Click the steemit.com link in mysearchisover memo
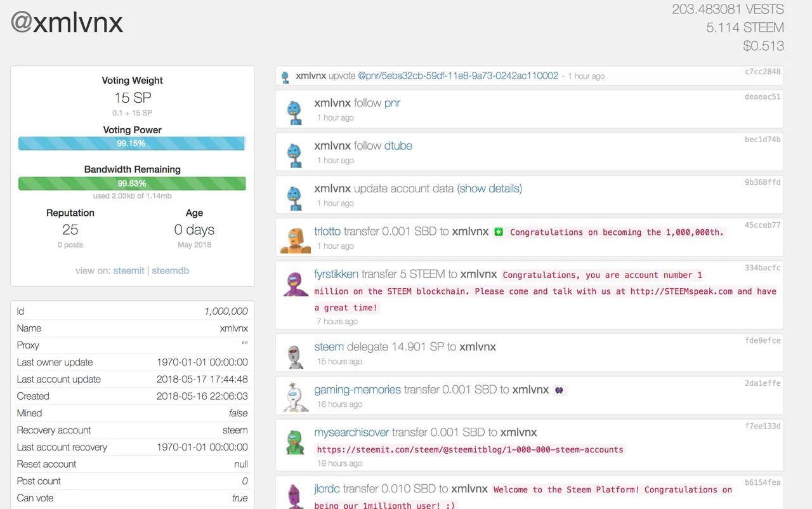Viewport: 812px width, 509px height. [x=470, y=449]
